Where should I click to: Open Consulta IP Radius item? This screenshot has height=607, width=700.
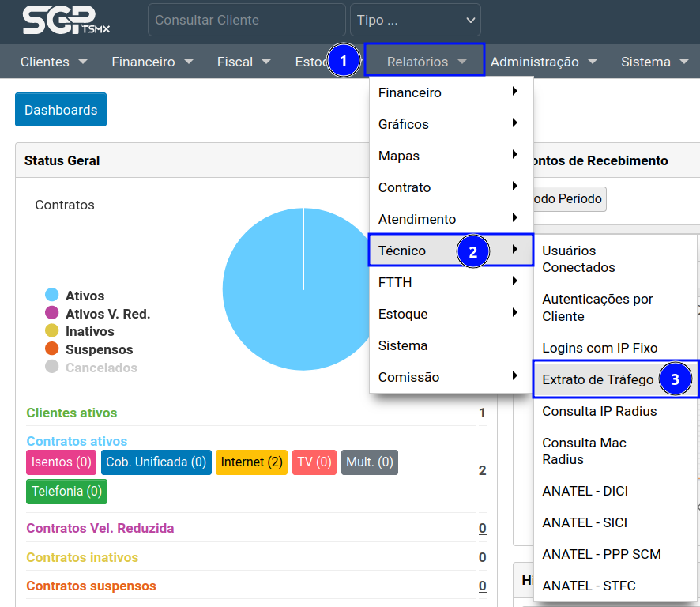(x=599, y=411)
